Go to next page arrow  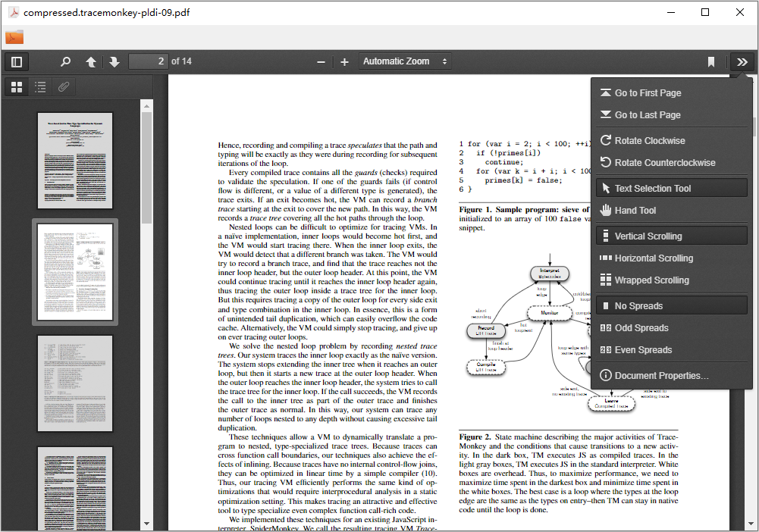pyautogui.click(x=114, y=62)
